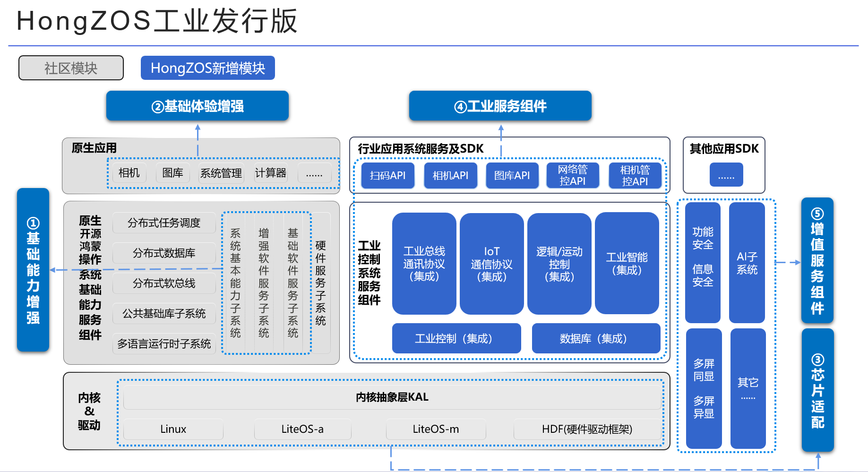The width and height of the screenshot is (868, 472).
Task: Click the 网络管控API block
Action: [572, 175]
